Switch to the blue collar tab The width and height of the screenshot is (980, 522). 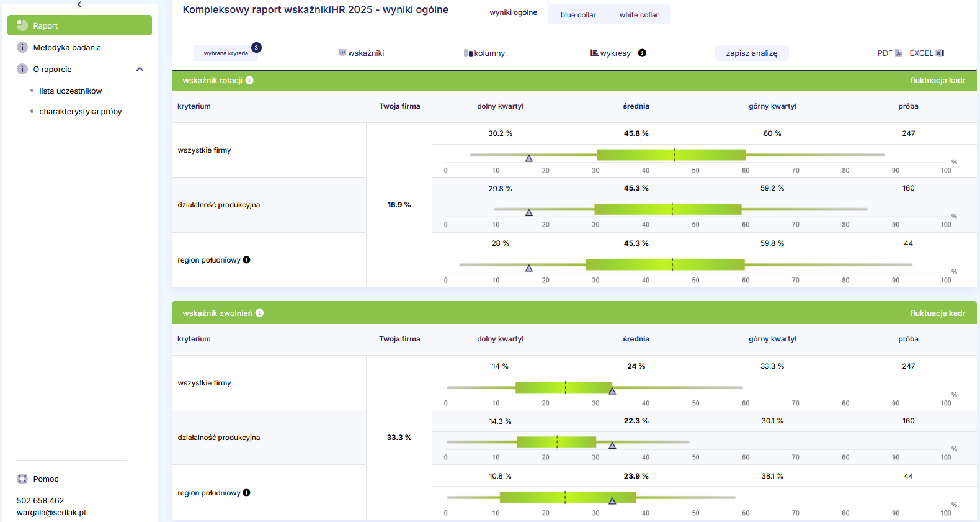coord(577,15)
